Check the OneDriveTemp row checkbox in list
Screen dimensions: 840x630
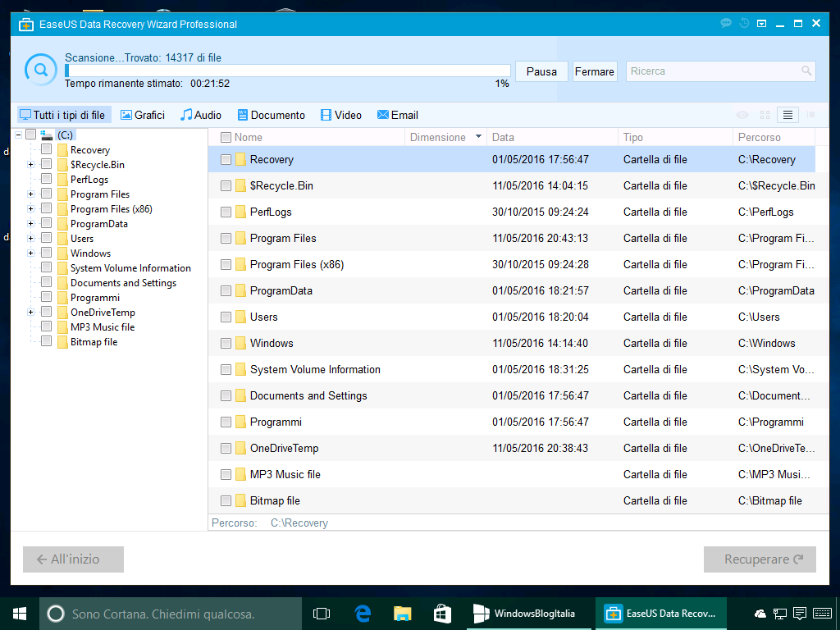click(226, 449)
